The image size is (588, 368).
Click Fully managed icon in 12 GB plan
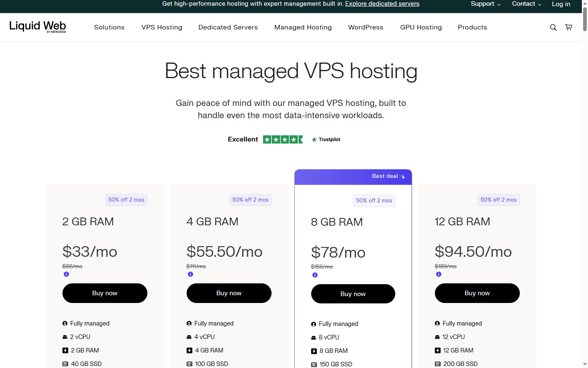point(437,323)
